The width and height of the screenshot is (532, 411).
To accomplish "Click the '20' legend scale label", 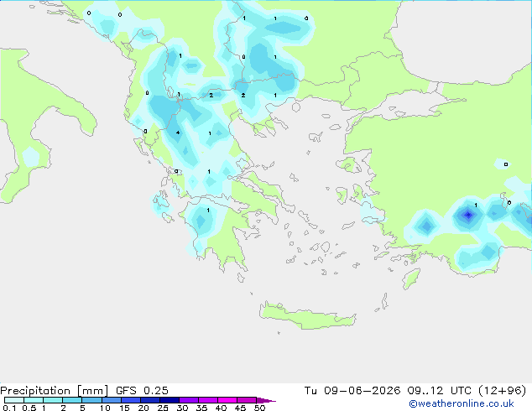I will click(x=143, y=408).
